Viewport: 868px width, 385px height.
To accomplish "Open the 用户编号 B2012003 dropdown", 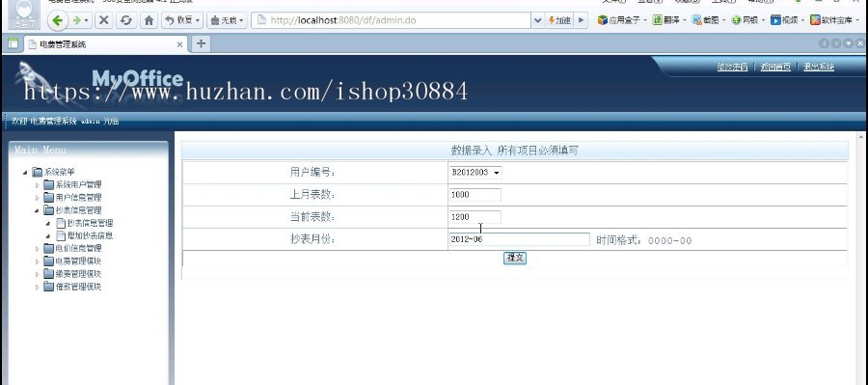I will click(x=475, y=173).
